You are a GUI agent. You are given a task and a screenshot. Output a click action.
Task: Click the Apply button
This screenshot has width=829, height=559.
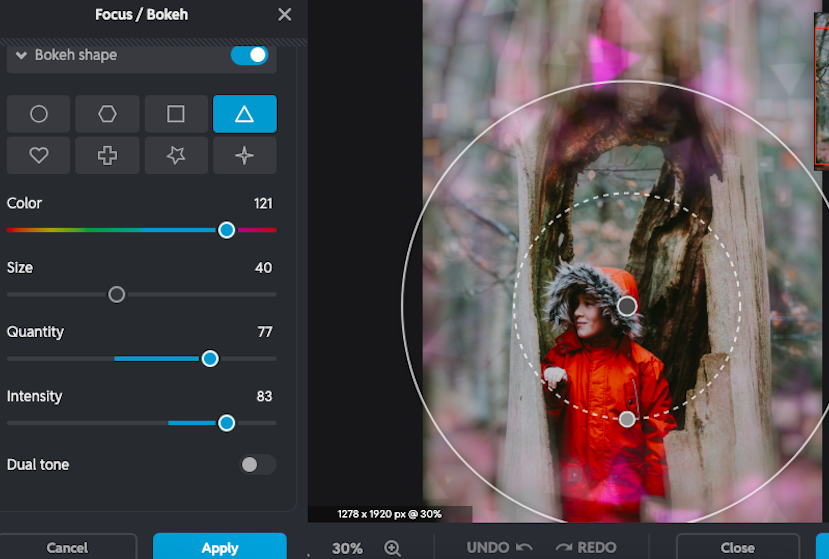coord(219,547)
